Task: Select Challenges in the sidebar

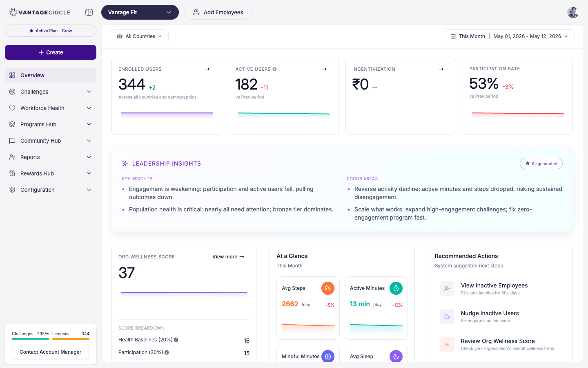Action: 51,92
